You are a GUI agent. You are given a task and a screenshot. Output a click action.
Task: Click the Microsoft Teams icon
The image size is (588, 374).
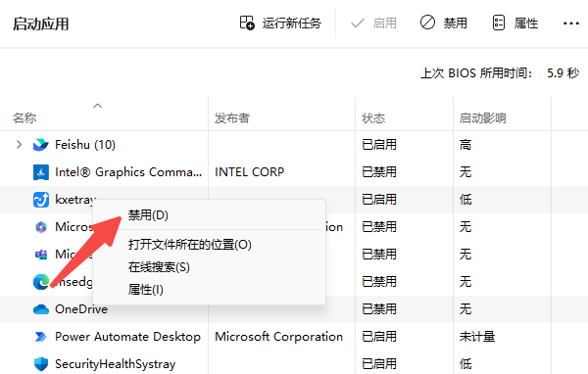(x=41, y=255)
